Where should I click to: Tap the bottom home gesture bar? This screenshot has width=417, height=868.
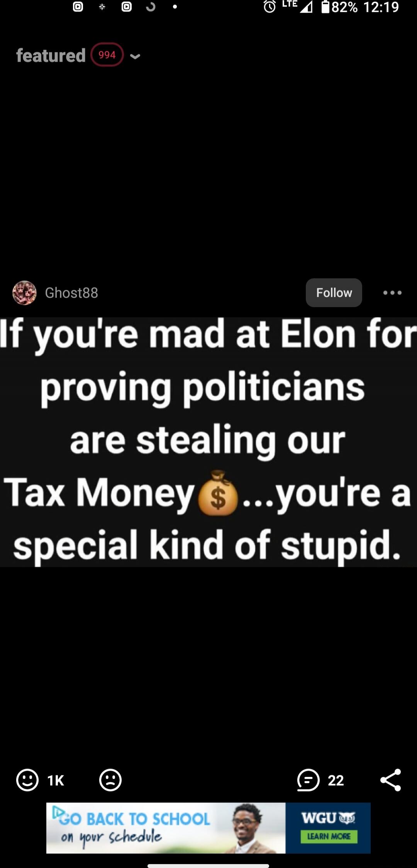[x=208, y=866]
